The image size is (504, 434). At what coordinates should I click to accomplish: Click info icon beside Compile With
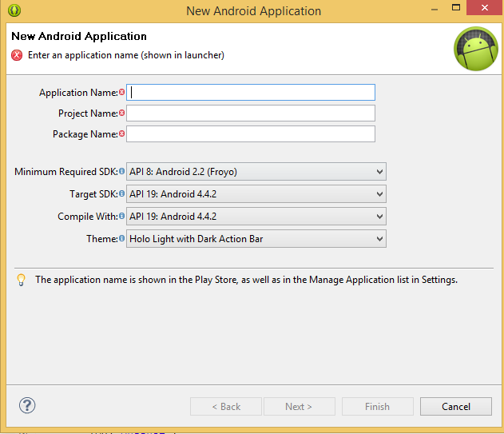click(x=122, y=216)
